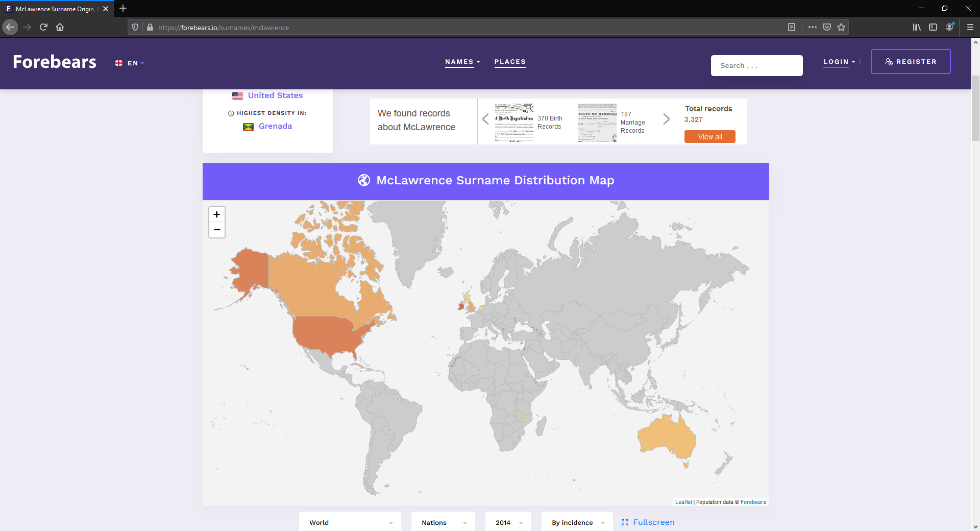Open the browser library icon
The height and width of the screenshot is (531, 980).
(917, 27)
